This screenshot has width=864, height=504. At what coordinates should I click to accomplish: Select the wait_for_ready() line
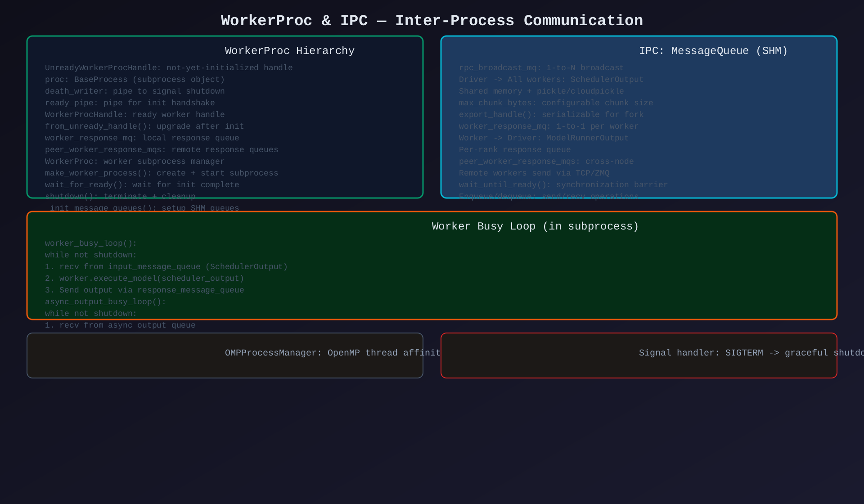coord(142,185)
